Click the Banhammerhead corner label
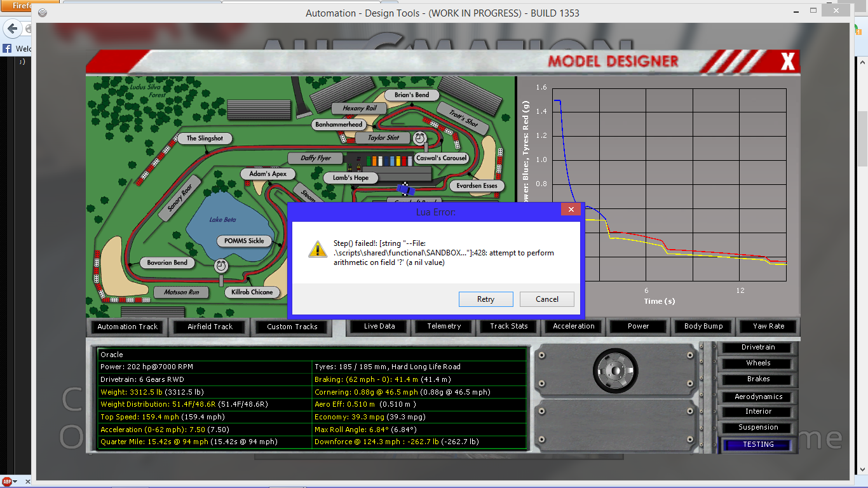The image size is (868, 488). [x=339, y=125]
